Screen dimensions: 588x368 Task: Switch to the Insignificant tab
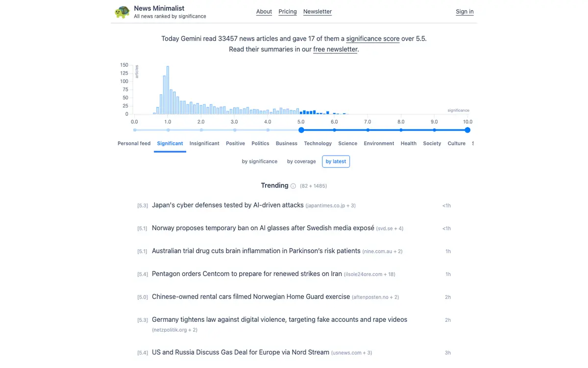coord(204,143)
